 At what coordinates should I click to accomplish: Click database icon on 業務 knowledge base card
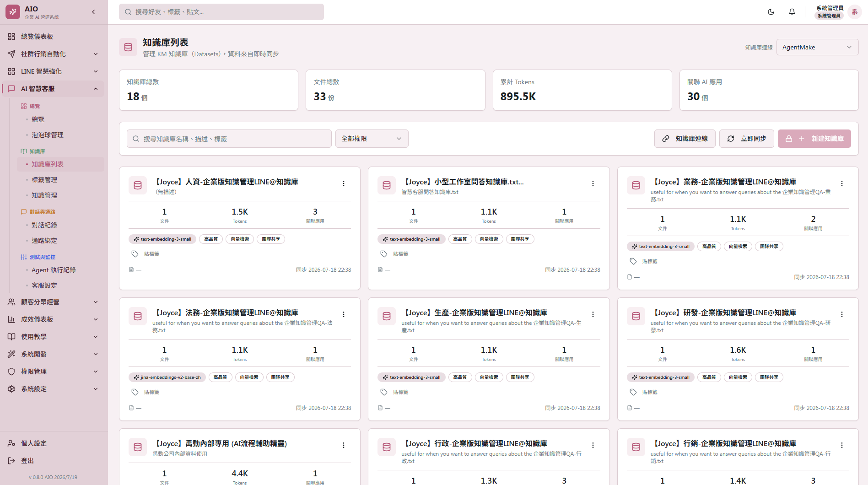636,185
